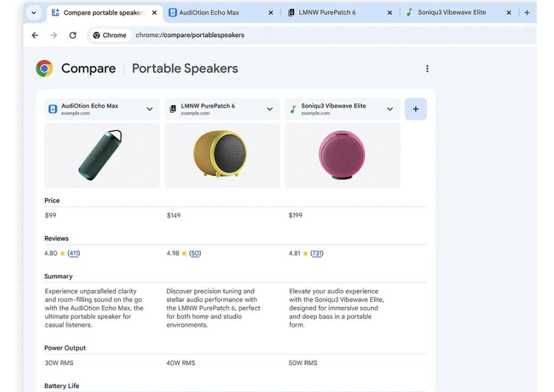This screenshot has height=392, width=554.
Task: Add a product column with plus button
Action: 416,109
